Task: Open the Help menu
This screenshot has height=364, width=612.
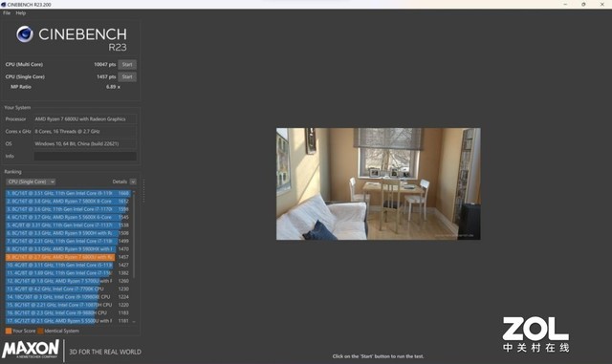Action: (x=21, y=12)
